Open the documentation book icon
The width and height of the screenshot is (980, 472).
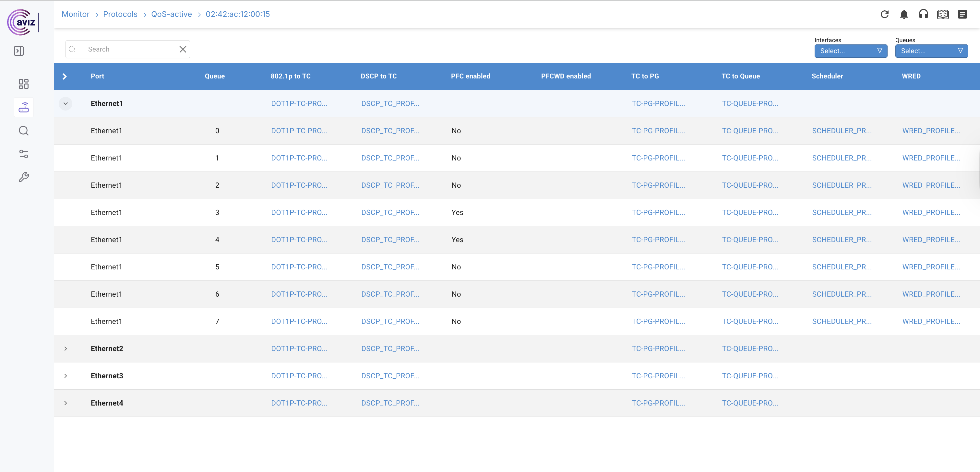coord(943,15)
